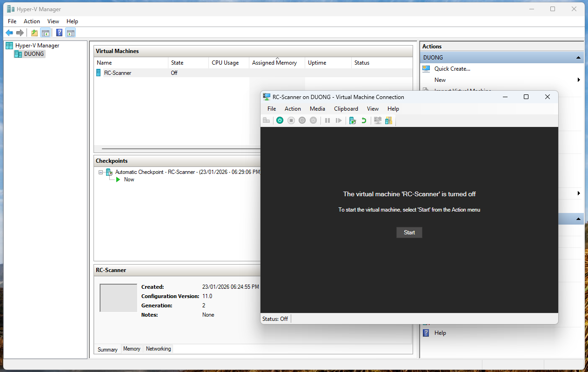Open the View menu in VM Connection window

pos(373,109)
